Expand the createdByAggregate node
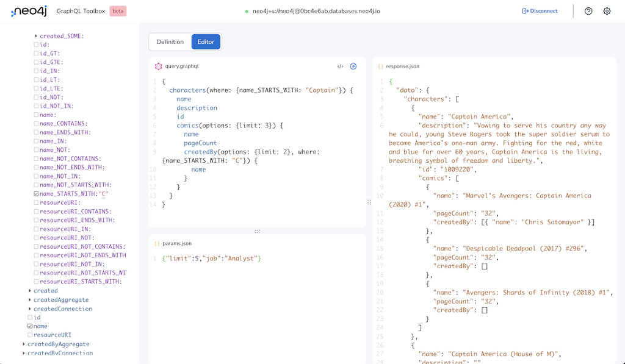Image resolution: width=625 pixels, height=364 pixels. [x=24, y=344]
